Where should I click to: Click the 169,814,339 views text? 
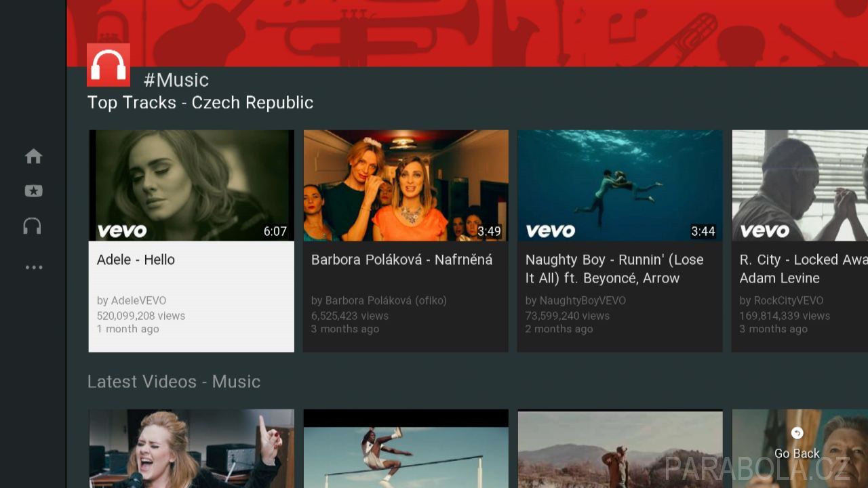pyautogui.click(x=785, y=316)
